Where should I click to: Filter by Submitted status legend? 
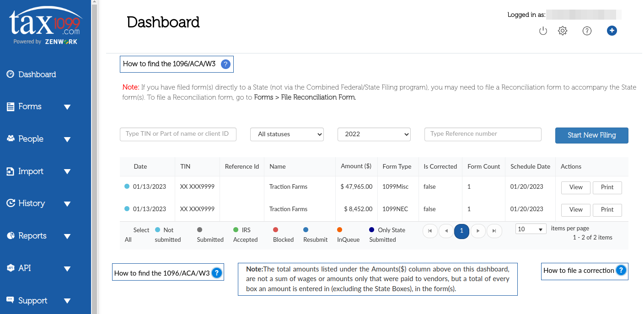click(210, 235)
